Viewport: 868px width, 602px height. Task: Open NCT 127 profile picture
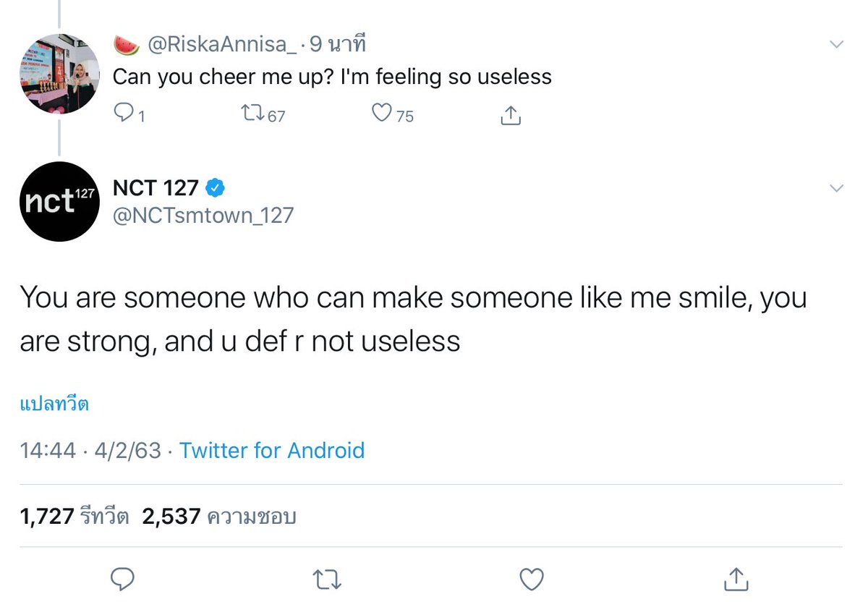(59, 201)
